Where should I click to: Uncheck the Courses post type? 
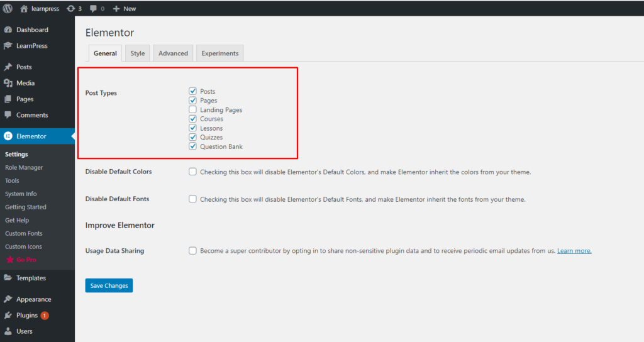(193, 119)
